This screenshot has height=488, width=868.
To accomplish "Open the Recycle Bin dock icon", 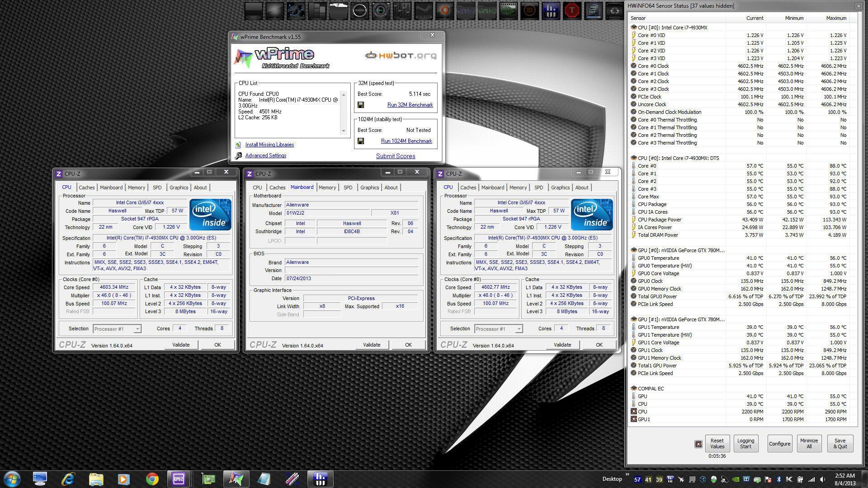I will (614, 11).
